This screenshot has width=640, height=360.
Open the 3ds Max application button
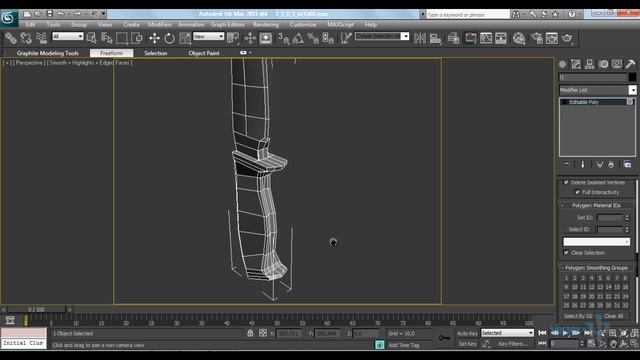[x=9, y=18]
